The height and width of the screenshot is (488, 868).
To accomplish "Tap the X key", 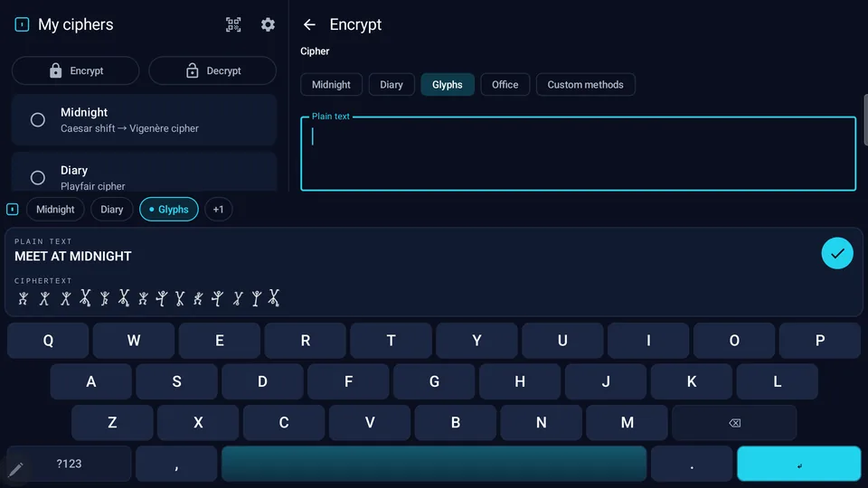I will tap(198, 423).
